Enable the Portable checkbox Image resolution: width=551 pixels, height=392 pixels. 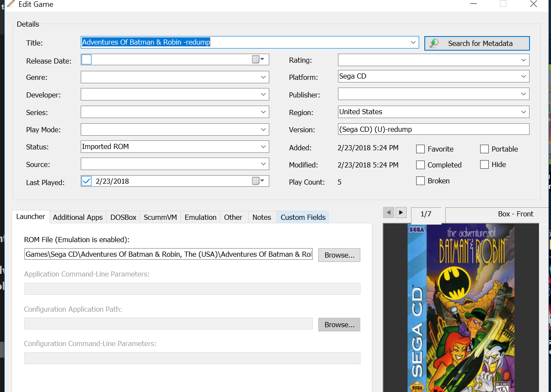click(484, 149)
